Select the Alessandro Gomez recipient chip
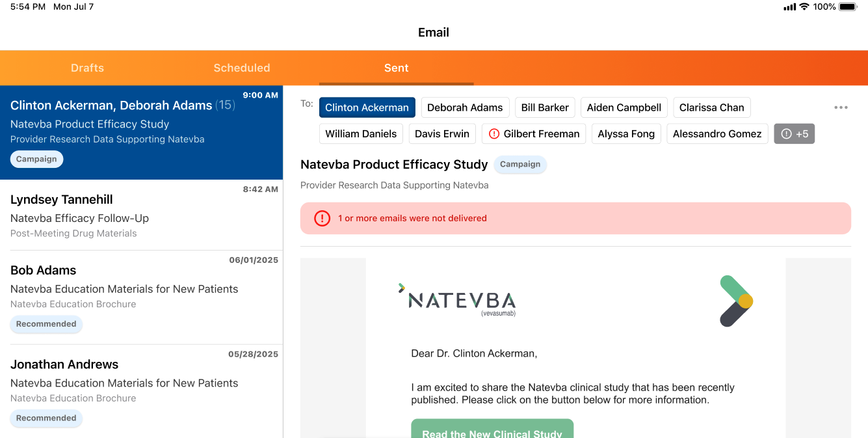The width and height of the screenshot is (868, 438). click(x=717, y=134)
